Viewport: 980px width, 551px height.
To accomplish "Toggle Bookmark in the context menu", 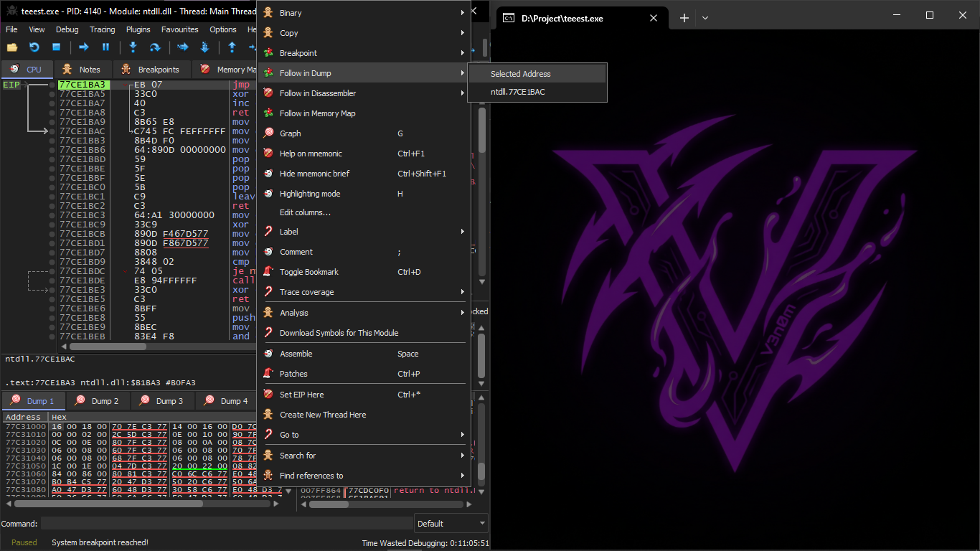I will (308, 272).
